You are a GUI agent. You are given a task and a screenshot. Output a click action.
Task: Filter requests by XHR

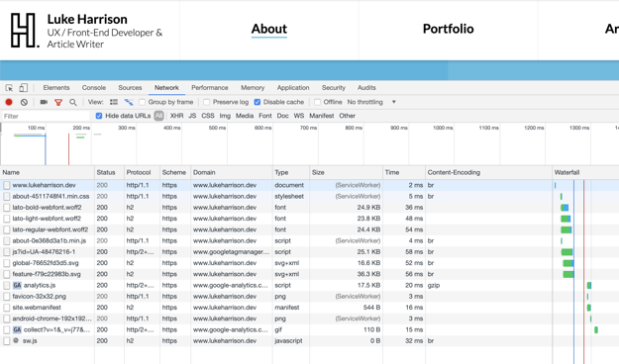pyautogui.click(x=176, y=116)
